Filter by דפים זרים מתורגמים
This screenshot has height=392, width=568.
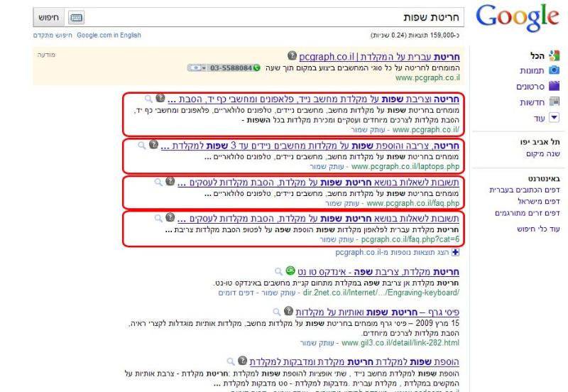[x=528, y=213]
